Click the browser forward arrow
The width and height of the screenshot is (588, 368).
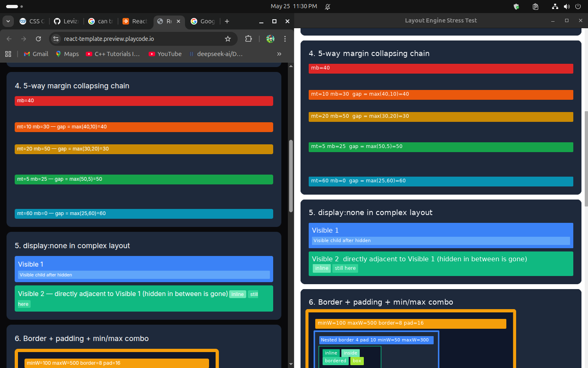[24, 39]
